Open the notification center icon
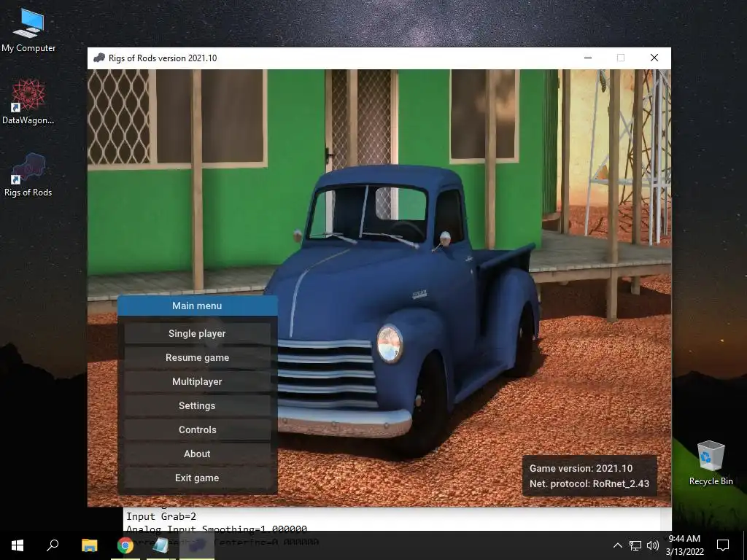The width and height of the screenshot is (747, 560). [x=723, y=545]
